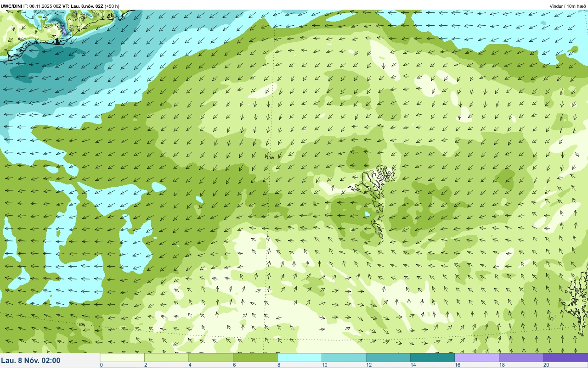Click the legend value '20'

click(x=546, y=365)
